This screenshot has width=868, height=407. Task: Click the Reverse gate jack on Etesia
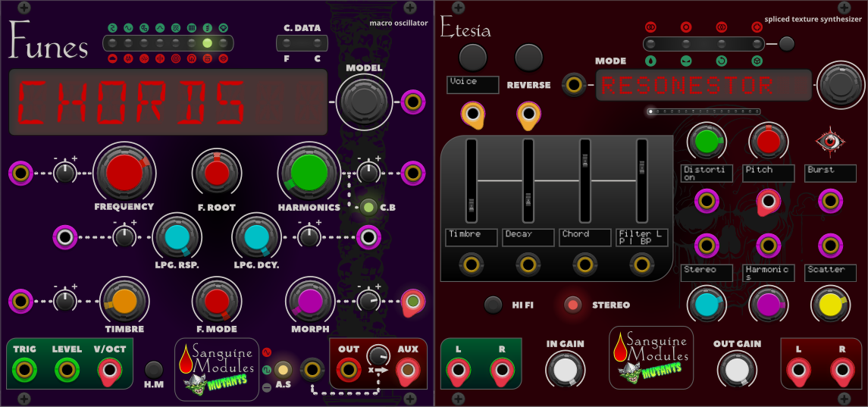click(528, 114)
